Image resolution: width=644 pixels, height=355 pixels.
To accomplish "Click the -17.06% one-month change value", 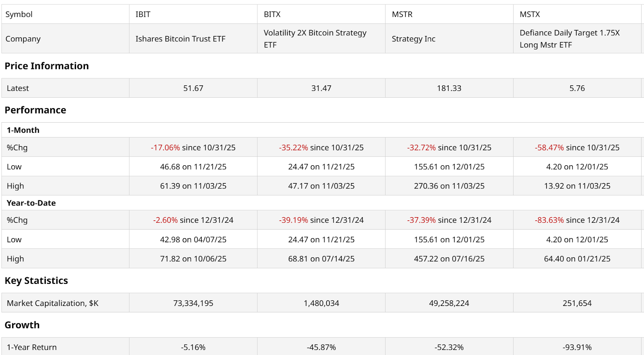I will click(165, 148).
